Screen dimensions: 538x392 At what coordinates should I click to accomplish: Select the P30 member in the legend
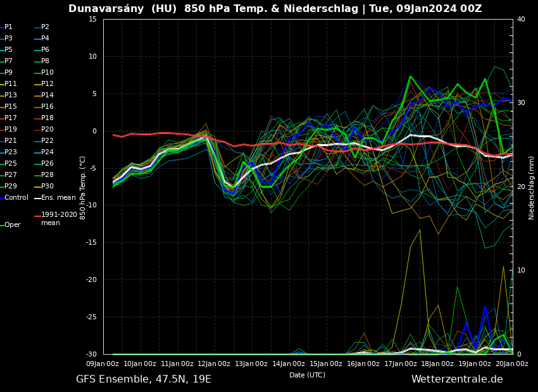(47, 187)
